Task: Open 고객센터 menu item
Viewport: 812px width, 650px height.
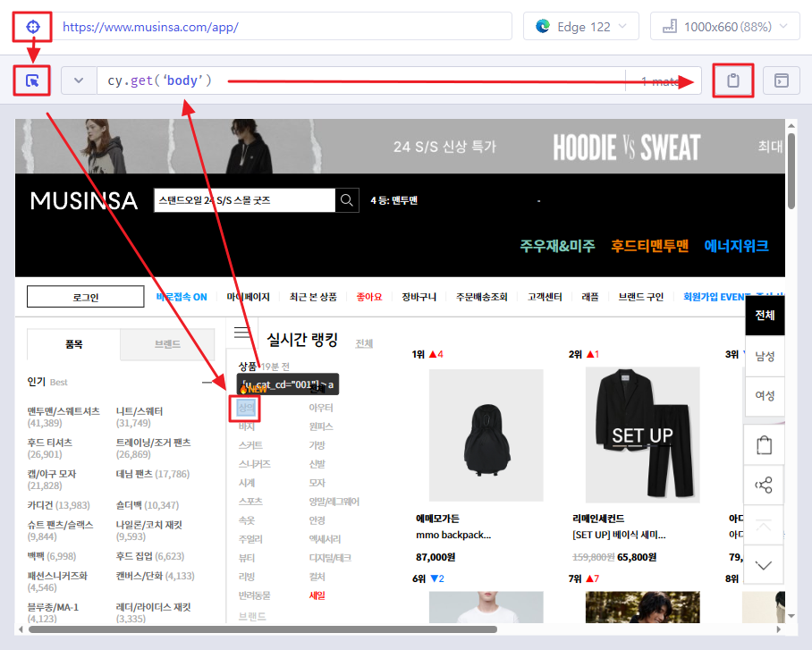Action: [545, 297]
